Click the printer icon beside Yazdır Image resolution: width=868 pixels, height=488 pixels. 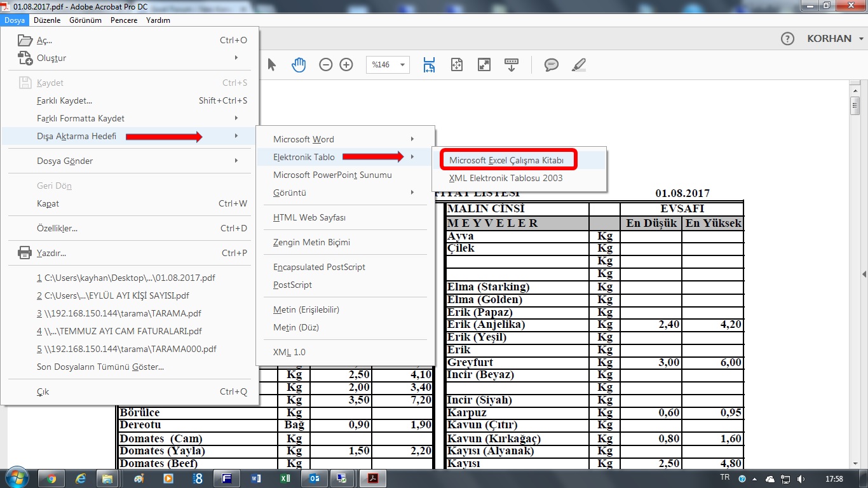(25, 253)
